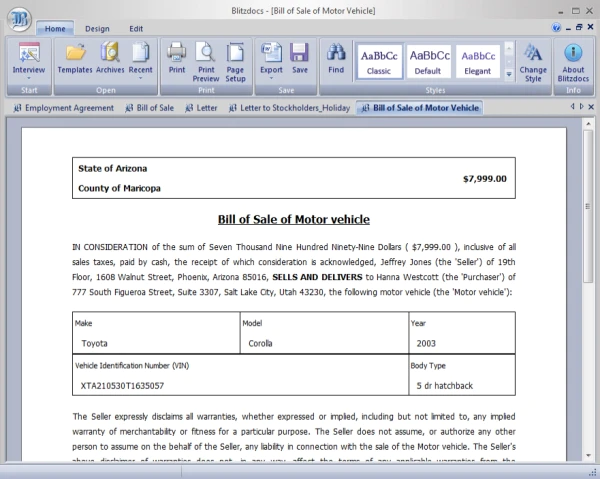600x479 pixels.
Task: Minimize the inner document window
Action: pyautogui.click(x=568, y=28)
